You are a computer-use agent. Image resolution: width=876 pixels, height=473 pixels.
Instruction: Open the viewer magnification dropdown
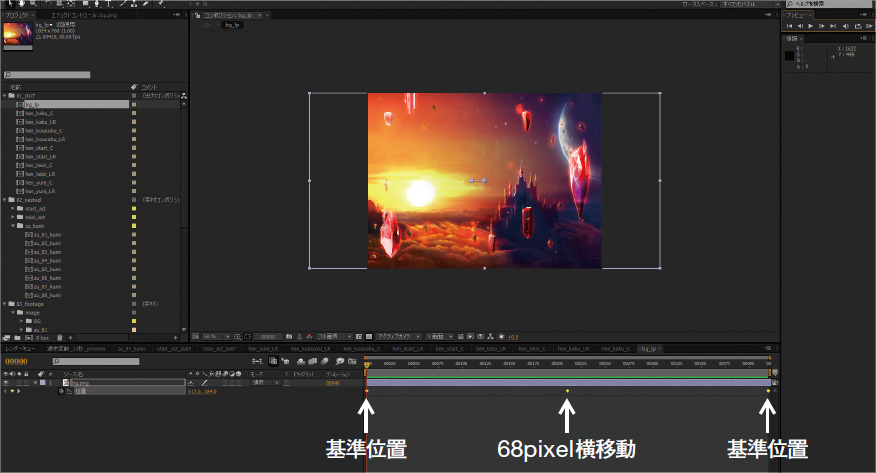[217, 337]
